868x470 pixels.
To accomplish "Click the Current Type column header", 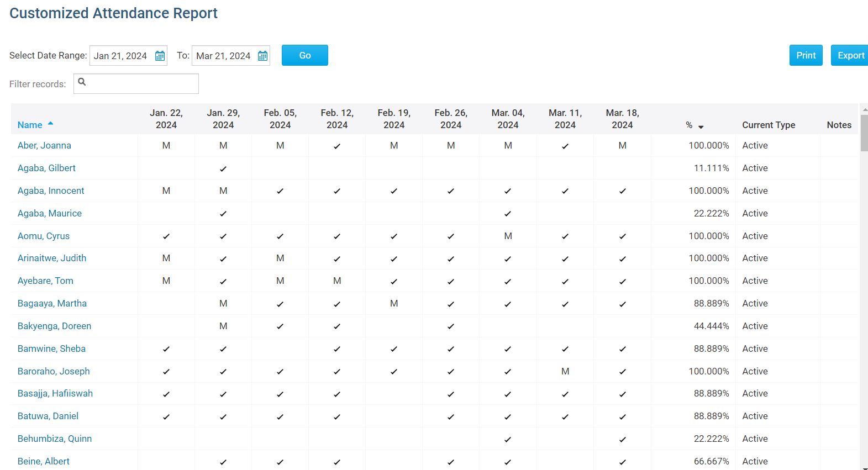I will pyautogui.click(x=769, y=125).
